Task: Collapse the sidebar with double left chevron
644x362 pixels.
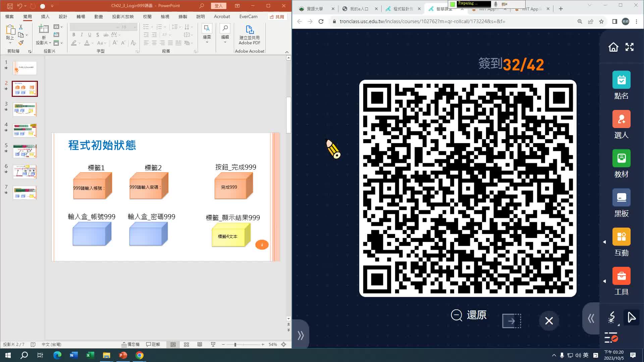Action: click(591, 318)
